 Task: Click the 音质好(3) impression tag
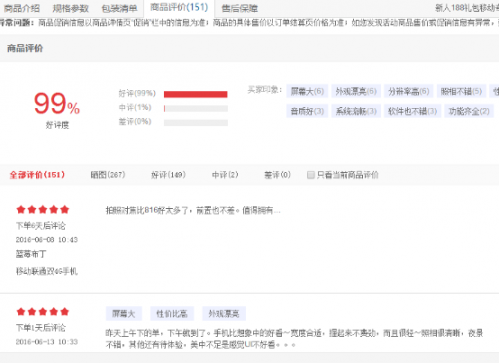tap(307, 111)
